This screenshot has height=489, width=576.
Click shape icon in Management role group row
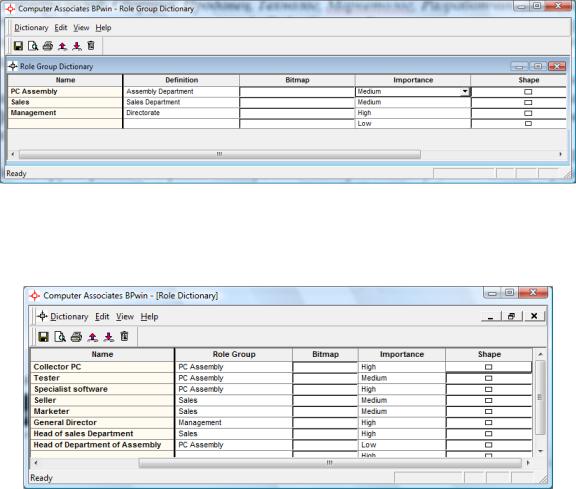(x=528, y=113)
